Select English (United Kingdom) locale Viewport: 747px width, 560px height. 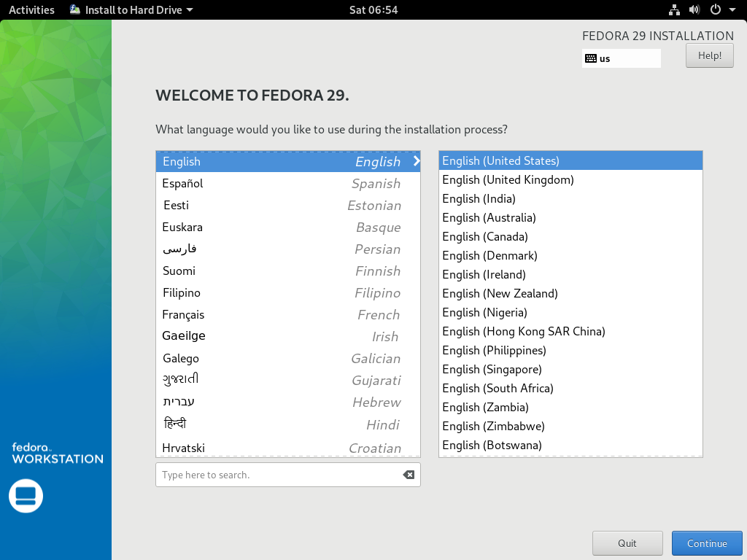tap(570, 179)
